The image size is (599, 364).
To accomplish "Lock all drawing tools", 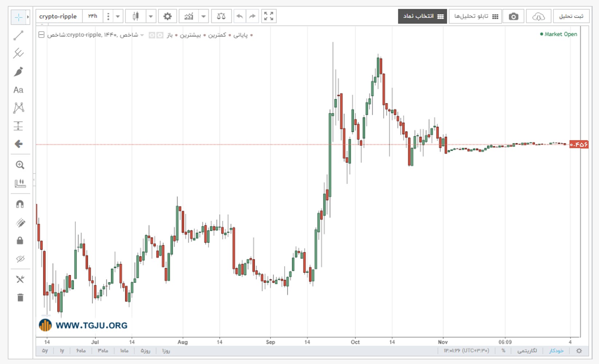I will [x=20, y=241].
